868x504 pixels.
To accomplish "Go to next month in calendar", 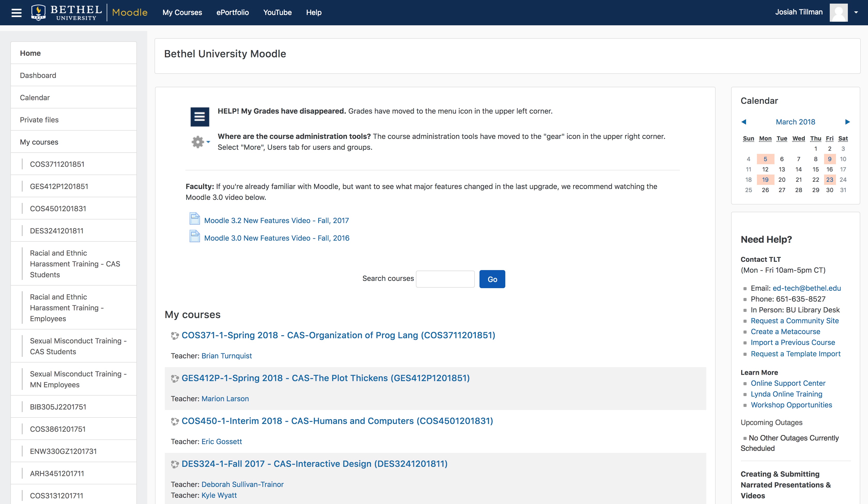I will coord(847,122).
